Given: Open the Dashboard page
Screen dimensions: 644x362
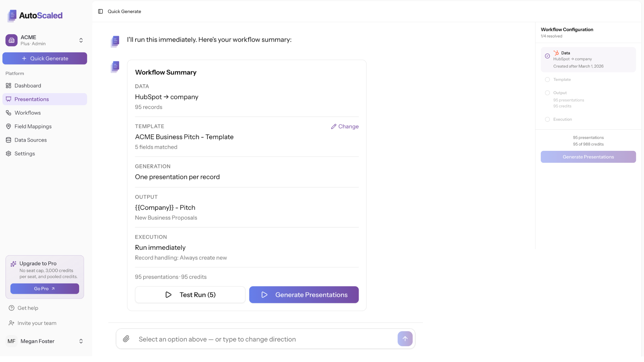Looking at the screenshot, I should coord(45,85).
